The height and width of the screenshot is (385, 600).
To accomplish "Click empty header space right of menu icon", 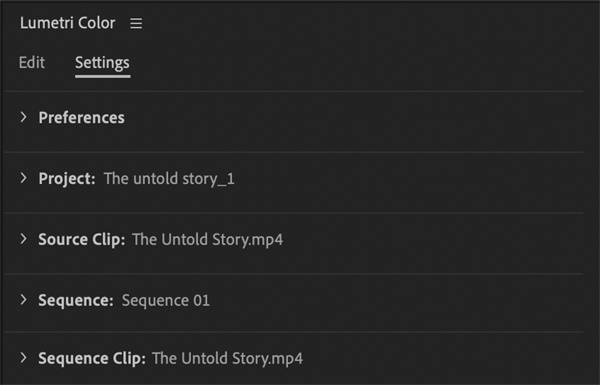I will [364, 23].
